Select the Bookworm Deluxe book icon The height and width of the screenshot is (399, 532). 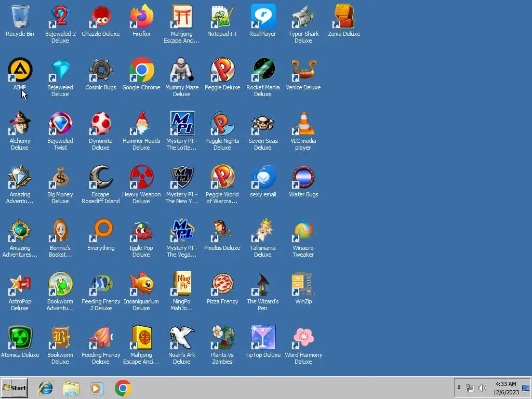click(60, 338)
